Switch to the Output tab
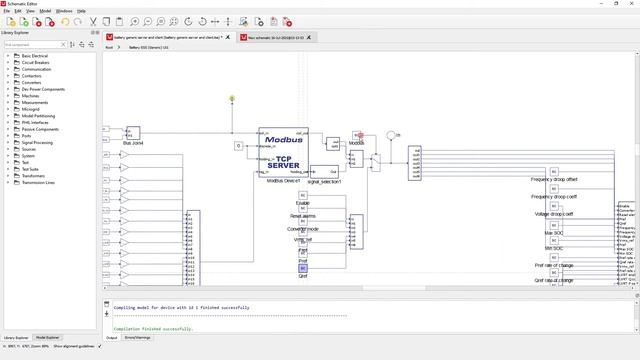The image size is (640, 360). click(111, 338)
